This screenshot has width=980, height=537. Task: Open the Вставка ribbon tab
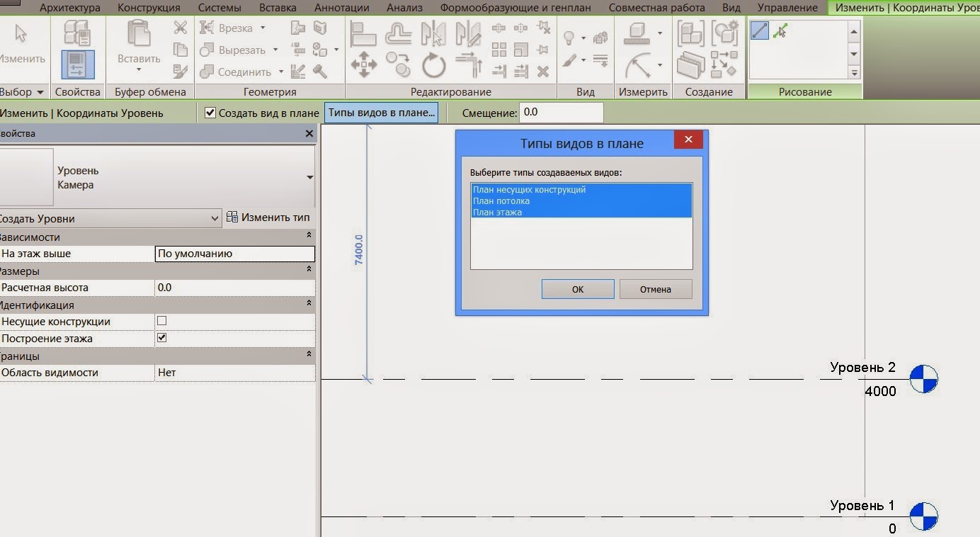[x=278, y=8]
